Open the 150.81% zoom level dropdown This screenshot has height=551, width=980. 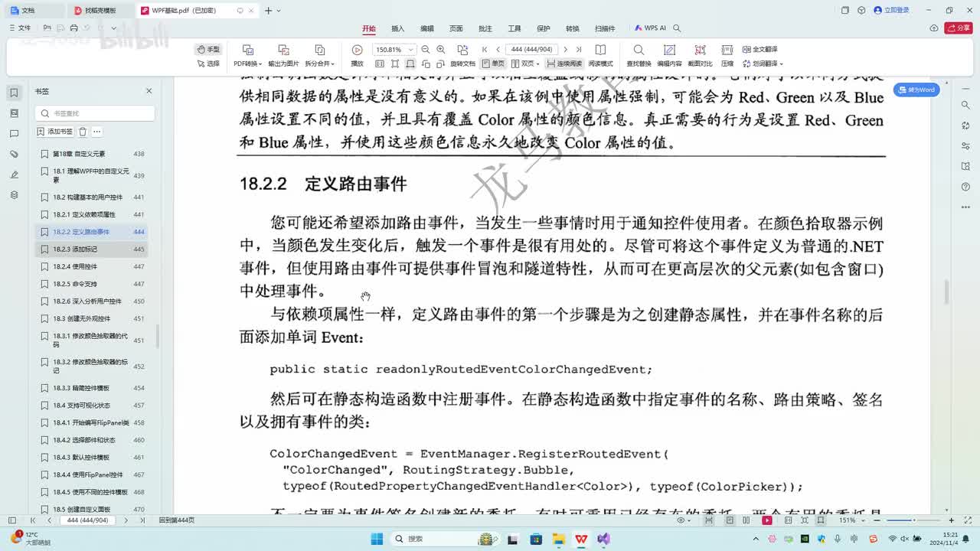click(x=394, y=49)
